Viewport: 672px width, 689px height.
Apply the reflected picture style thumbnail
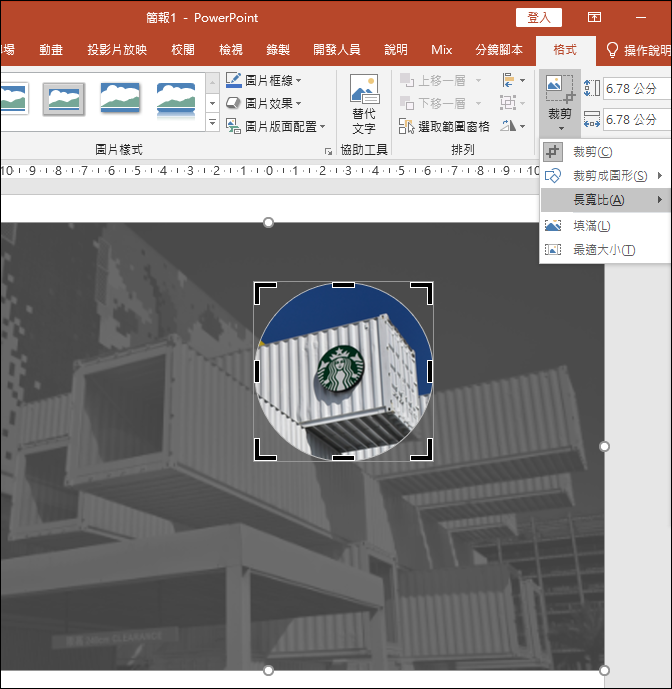pyautogui.click(x=176, y=100)
